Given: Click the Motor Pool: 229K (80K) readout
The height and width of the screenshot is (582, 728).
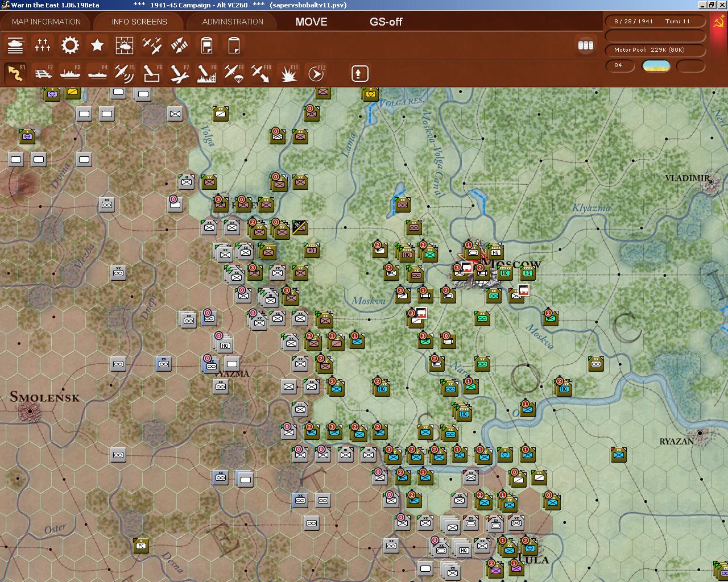Looking at the screenshot, I should coord(650,50).
